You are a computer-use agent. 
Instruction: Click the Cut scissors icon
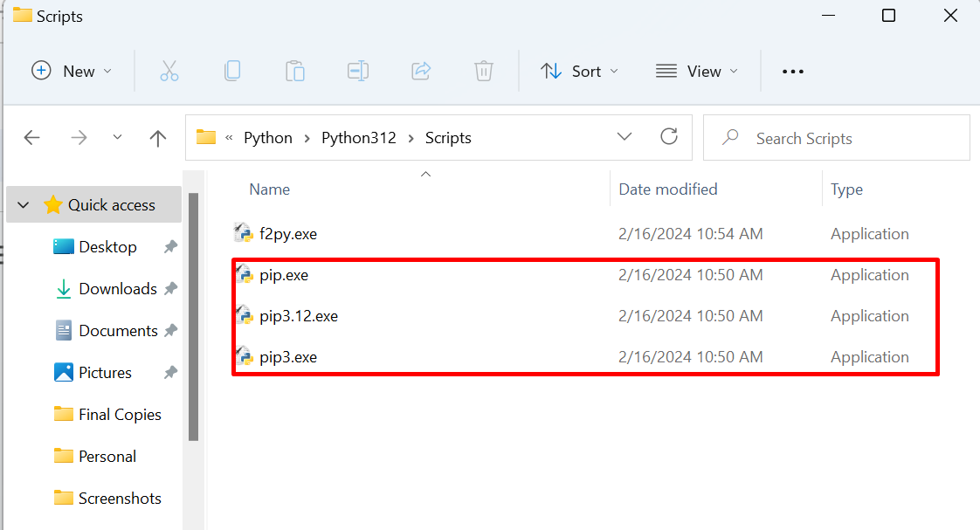pos(169,72)
